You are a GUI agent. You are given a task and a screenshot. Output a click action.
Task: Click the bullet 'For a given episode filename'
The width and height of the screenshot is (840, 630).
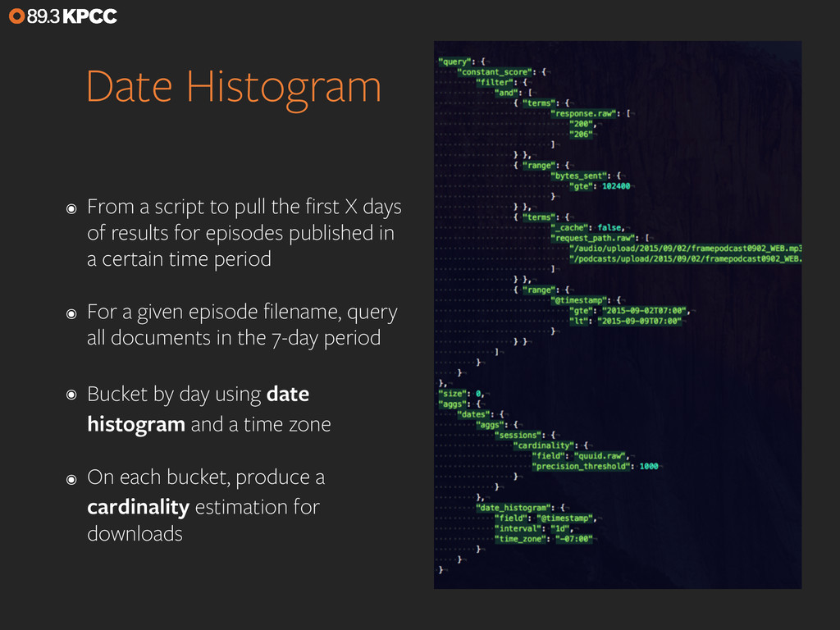[242, 325]
